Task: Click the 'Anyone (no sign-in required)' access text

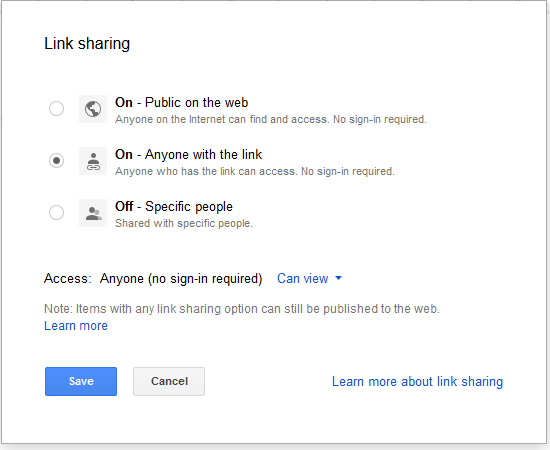Action: tap(181, 278)
